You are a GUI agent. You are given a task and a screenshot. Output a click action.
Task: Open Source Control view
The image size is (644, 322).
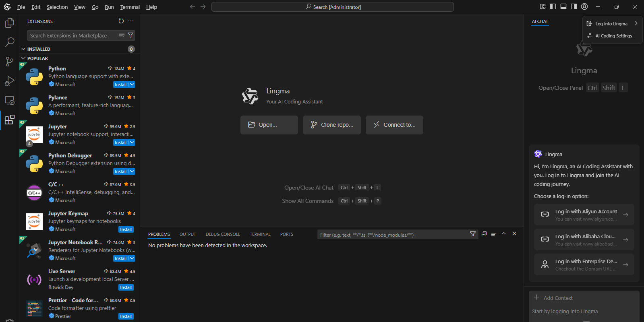tap(10, 61)
